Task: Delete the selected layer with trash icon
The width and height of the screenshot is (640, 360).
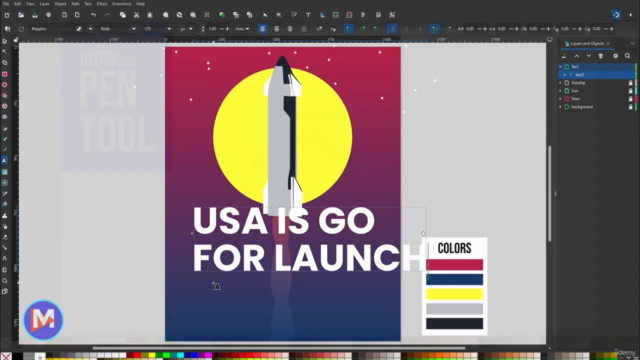Action: click(600, 56)
